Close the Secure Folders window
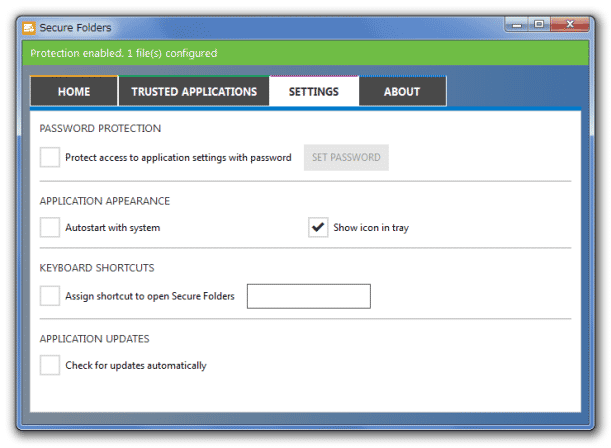 click(570, 25)
